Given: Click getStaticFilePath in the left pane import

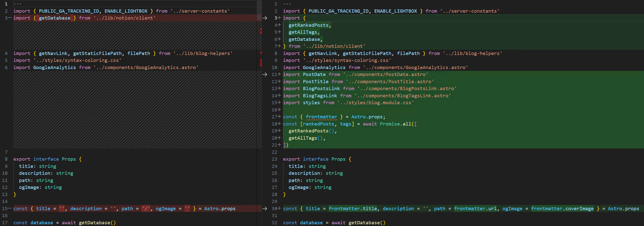Looking at the screenshot, I should pyautogui.click(x=97, y=53).
